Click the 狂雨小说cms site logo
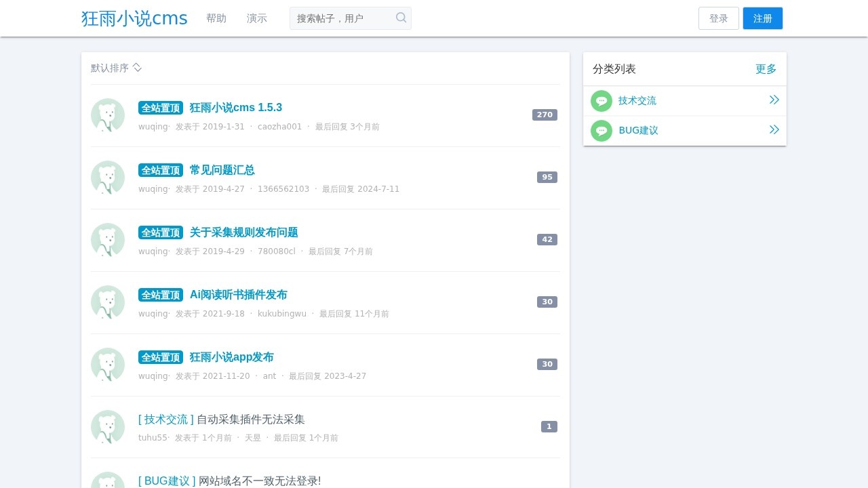Screen dimensions: 868x488 coord(134,18)
